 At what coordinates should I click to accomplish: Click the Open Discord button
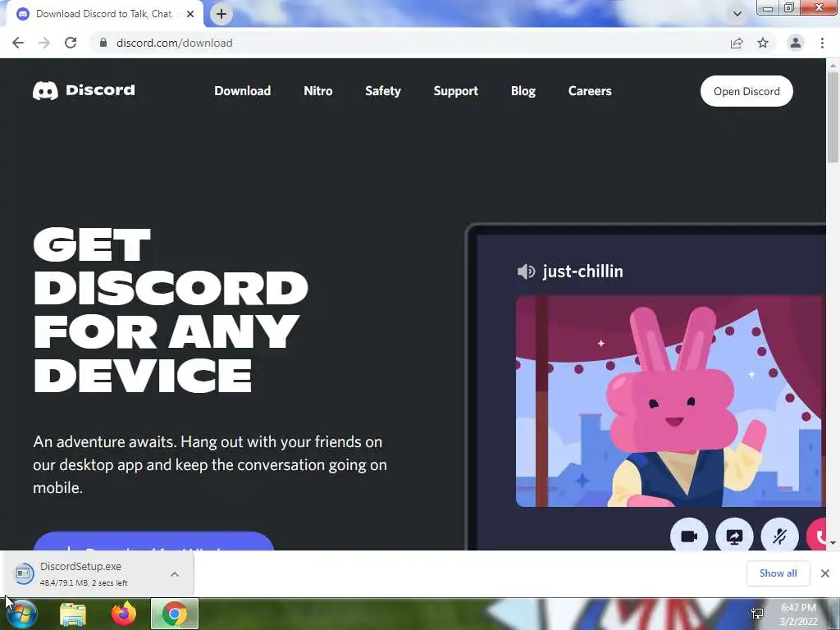click(746, 91)
